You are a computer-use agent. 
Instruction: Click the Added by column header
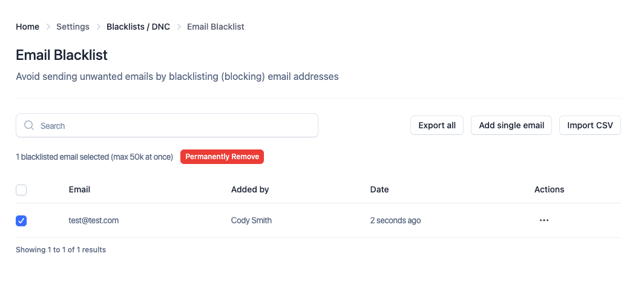250,189
